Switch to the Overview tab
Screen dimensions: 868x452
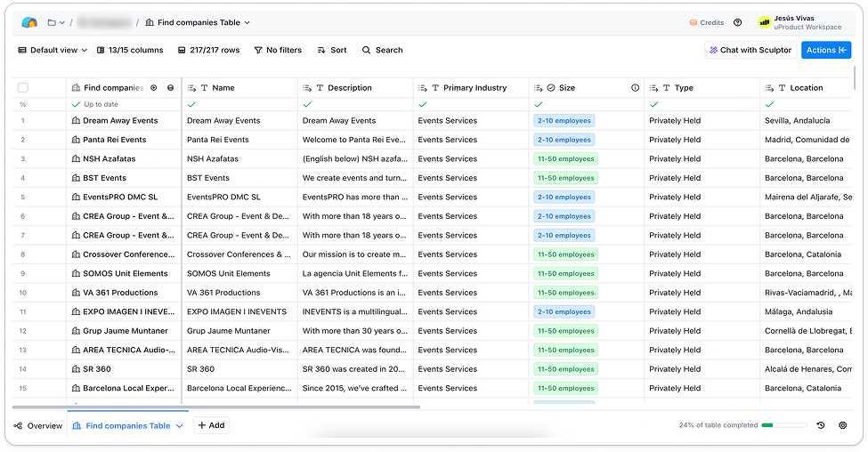click(x=38, y=425)
